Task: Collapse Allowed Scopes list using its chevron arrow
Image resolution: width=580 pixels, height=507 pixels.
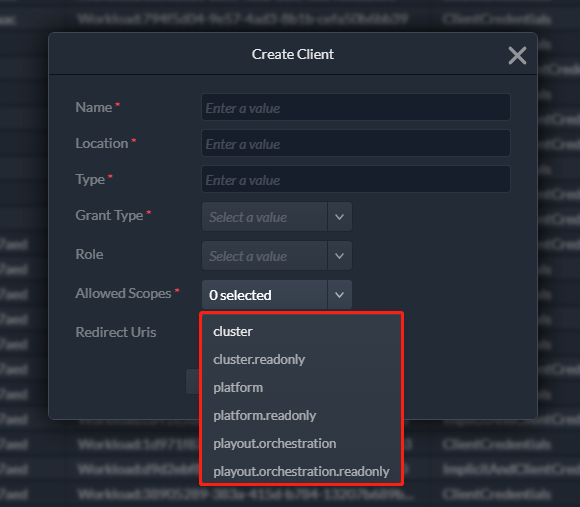Action: (x=340, y=295)
